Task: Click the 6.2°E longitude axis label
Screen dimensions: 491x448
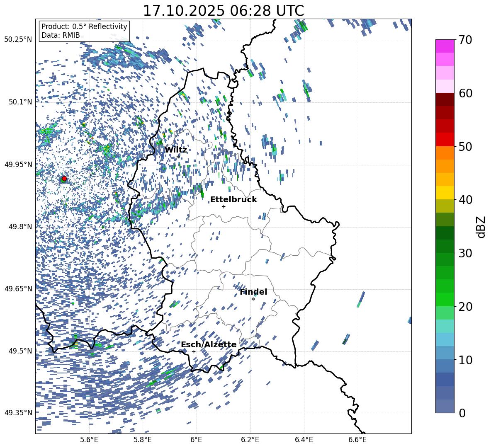Action: [x=250, y=439]
